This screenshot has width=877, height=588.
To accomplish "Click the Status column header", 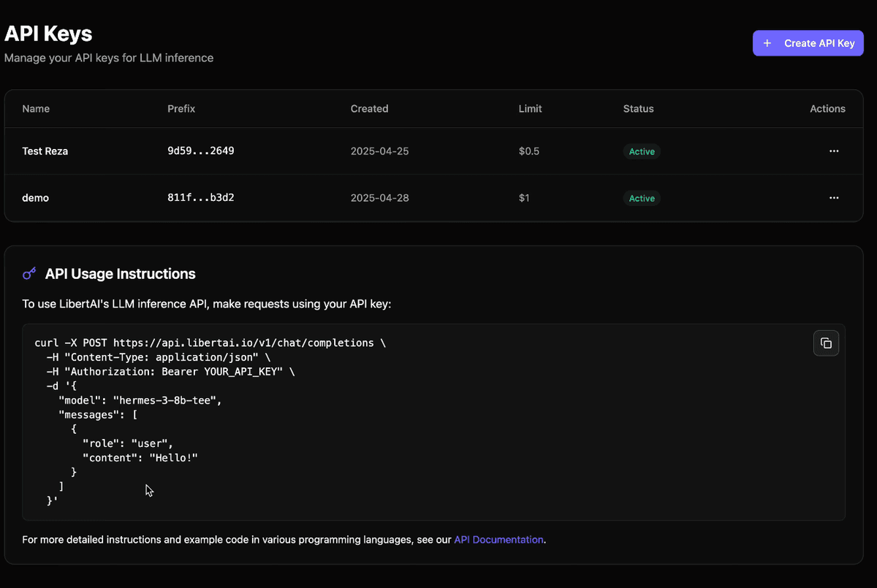I will click(638, 109).
